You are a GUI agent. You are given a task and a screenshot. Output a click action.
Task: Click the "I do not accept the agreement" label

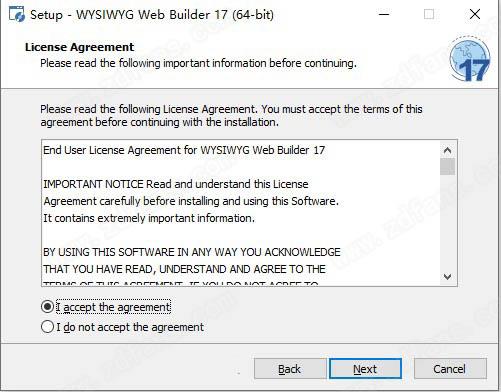tap(130, 327)
